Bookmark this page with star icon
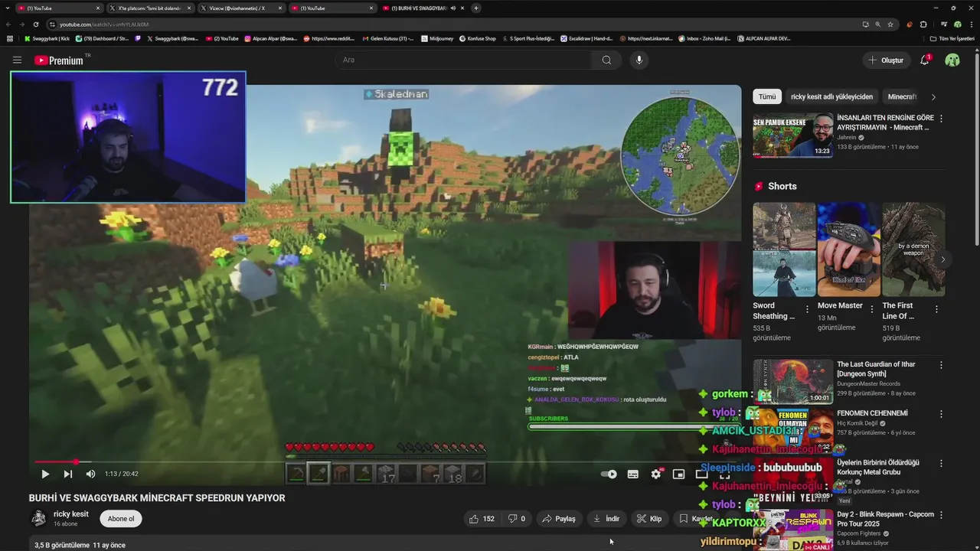The width and height of the screenshot is (980, 551). click(x=890, y=24)
